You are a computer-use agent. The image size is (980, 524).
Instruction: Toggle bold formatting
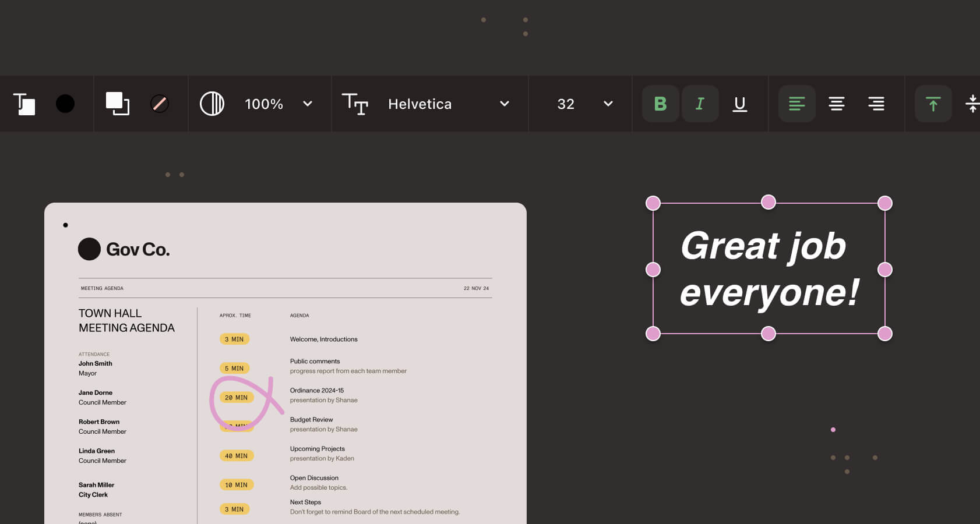pyautogui.click(x=661, y=104)
